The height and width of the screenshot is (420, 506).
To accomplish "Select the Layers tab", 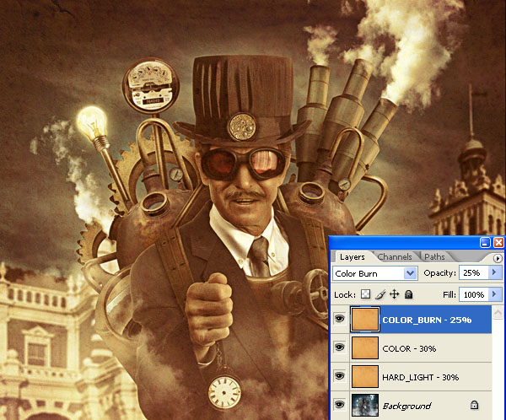I will tap(352, 257).
